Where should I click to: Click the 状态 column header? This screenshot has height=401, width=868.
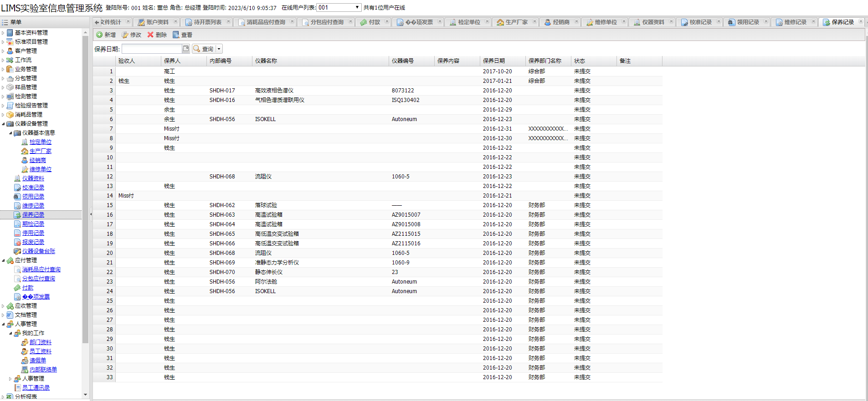click(x=594, y=61)
